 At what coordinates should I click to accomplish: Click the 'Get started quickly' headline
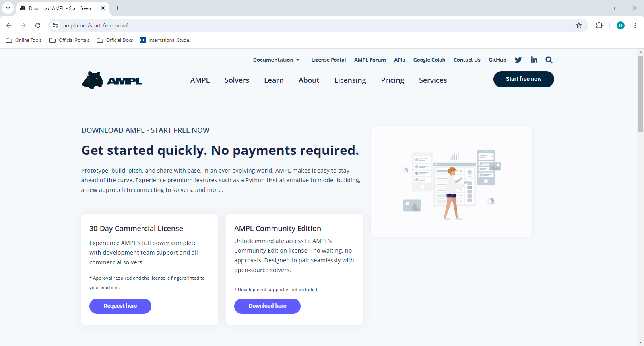220,150
